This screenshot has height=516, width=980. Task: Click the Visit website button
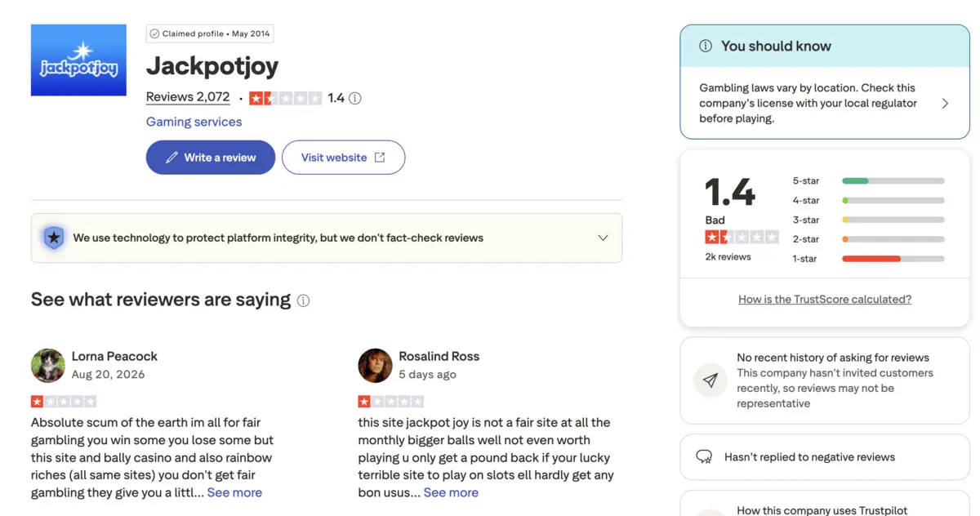point(343,158)
